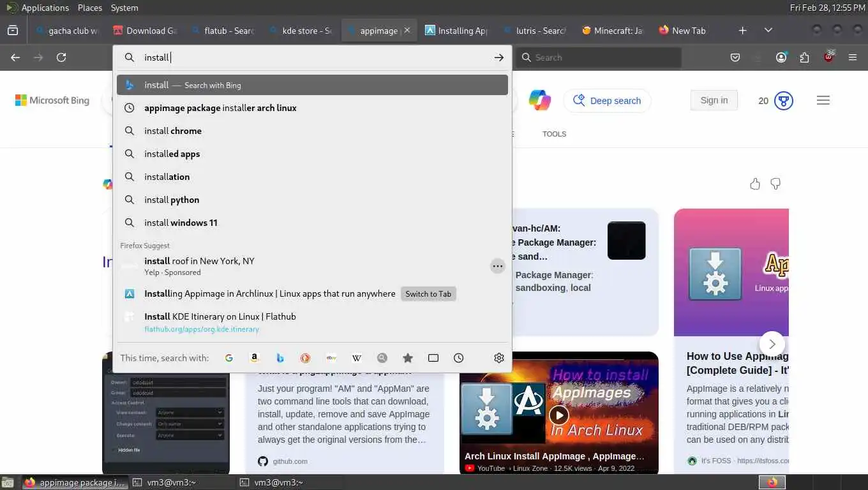This screenshot has width=868, height=490.
Task: Open the uBlock extension icon showing 36
Action: pyautogui.click(x=828, y=56)
